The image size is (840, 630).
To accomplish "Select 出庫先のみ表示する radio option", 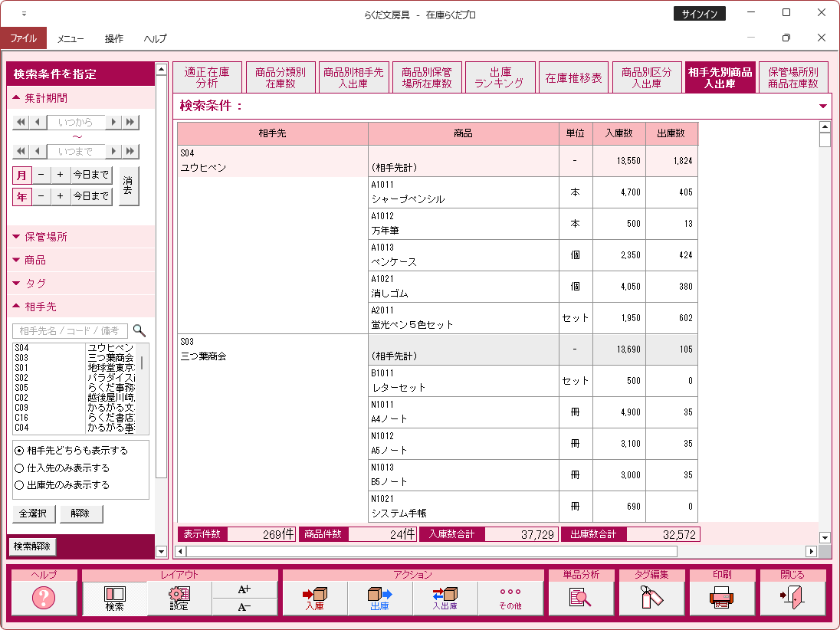I will click(19, 485).
